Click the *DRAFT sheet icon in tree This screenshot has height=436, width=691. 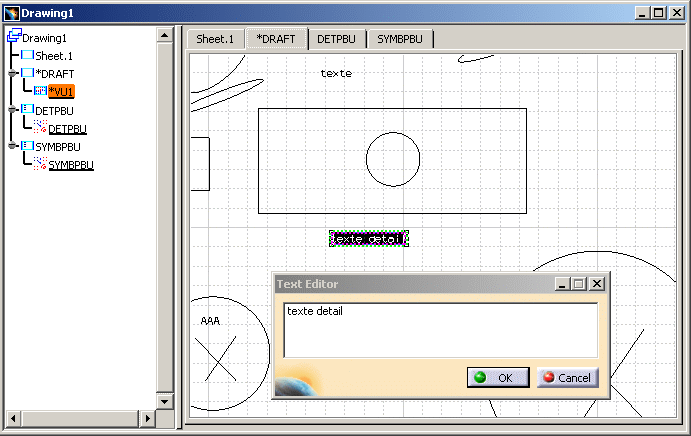27,73
